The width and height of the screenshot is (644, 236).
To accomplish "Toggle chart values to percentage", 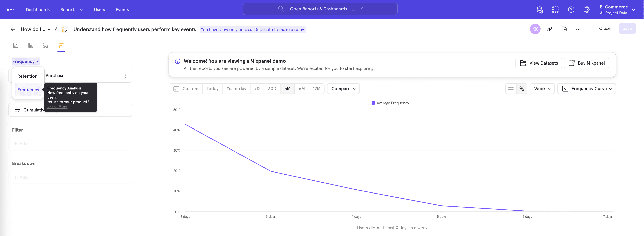I will pos(522,89).
